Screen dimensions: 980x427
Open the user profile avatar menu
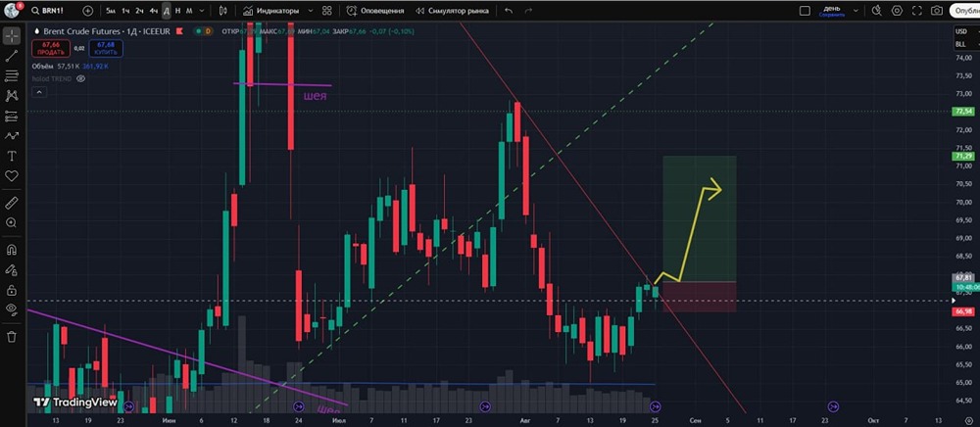coord(13,10)
